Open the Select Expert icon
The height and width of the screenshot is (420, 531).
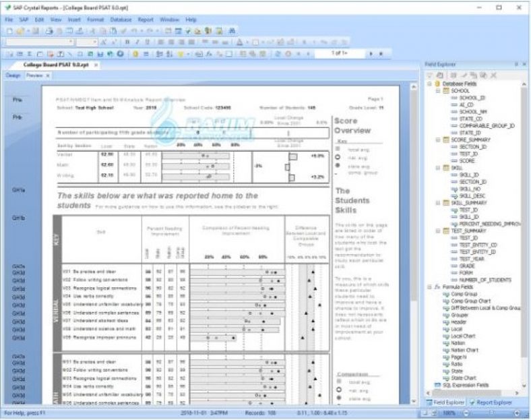181,54
